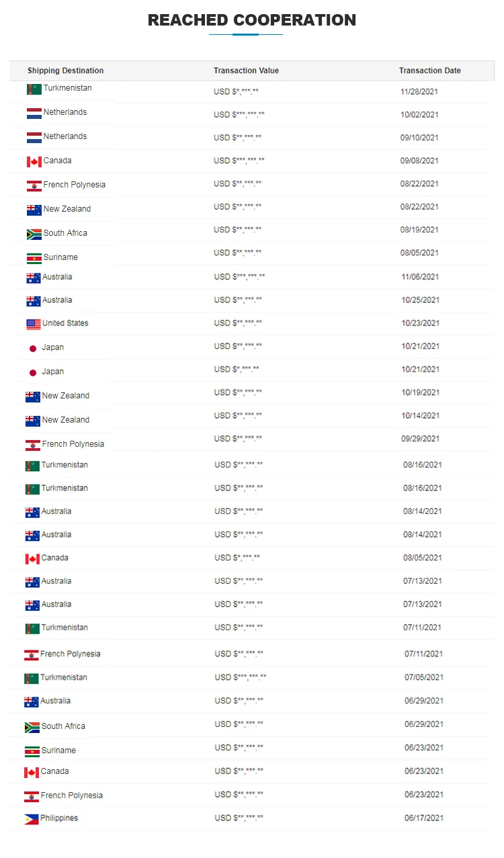Click Suriname flag in 08/05/2021 row
This screenshot has width=504, height=858.
coord(34,258)
